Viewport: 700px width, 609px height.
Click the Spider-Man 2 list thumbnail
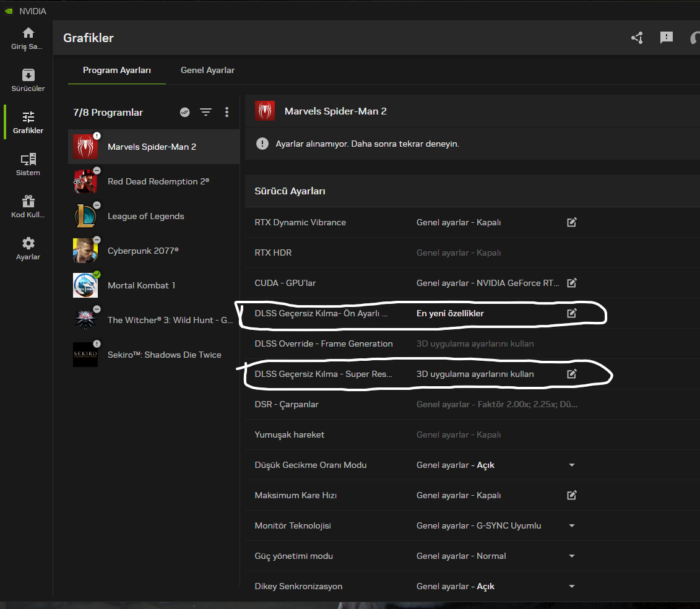tap(85, 147)
